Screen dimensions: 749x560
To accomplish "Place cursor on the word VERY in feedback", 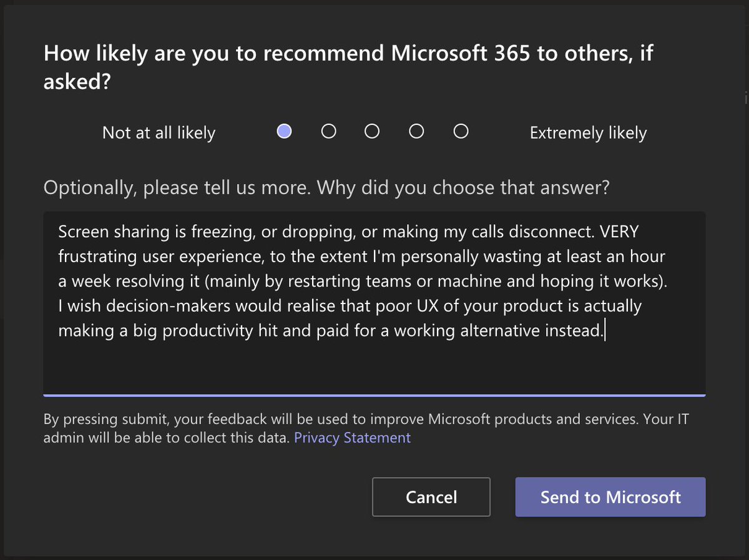I will click(x=621, y=232).
